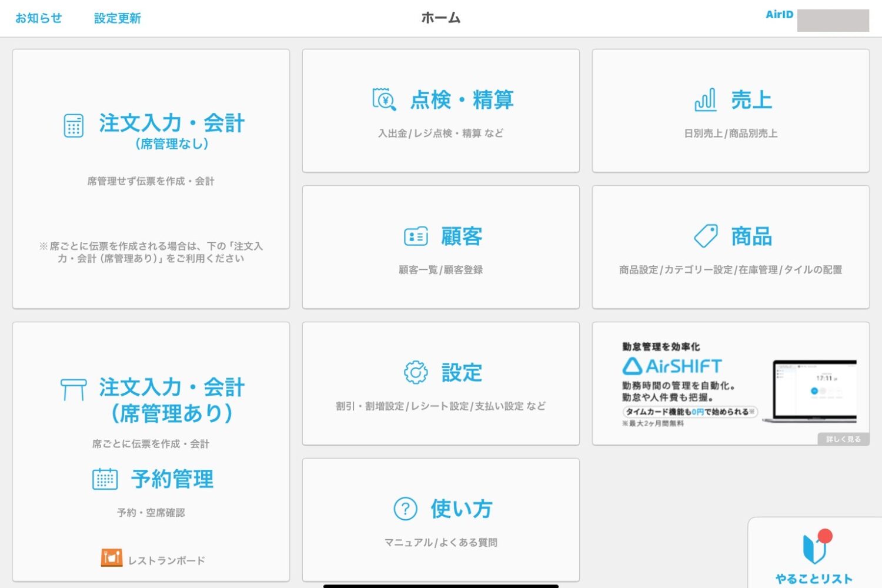Image resolution: width=882 pixels, height=588 pixels.
Task: Click the ホーム title at the top
Action: coord(440,18)
